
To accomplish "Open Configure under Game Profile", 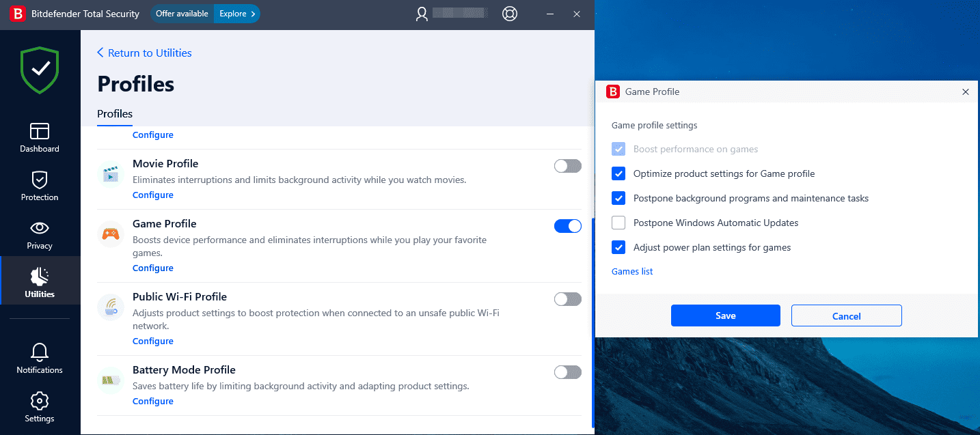I will 153,268.
